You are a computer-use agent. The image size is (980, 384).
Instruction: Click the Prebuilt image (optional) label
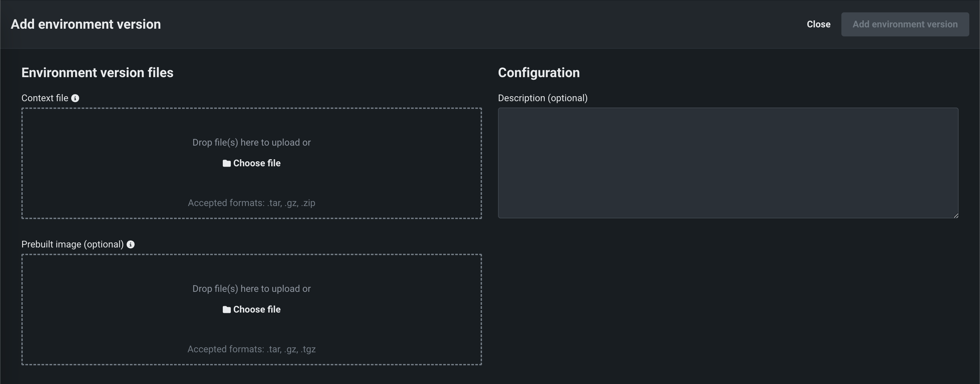72,244
